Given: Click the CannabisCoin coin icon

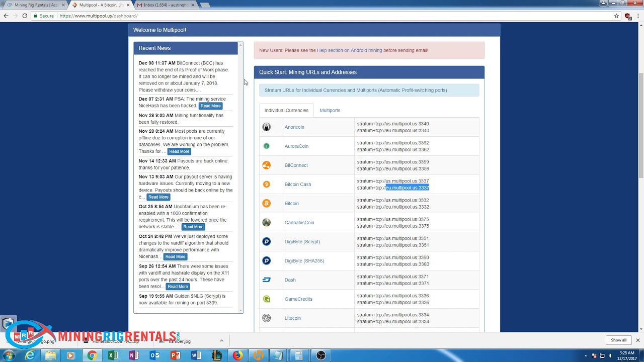Looking at the screenshot, I should coord(267,223).
